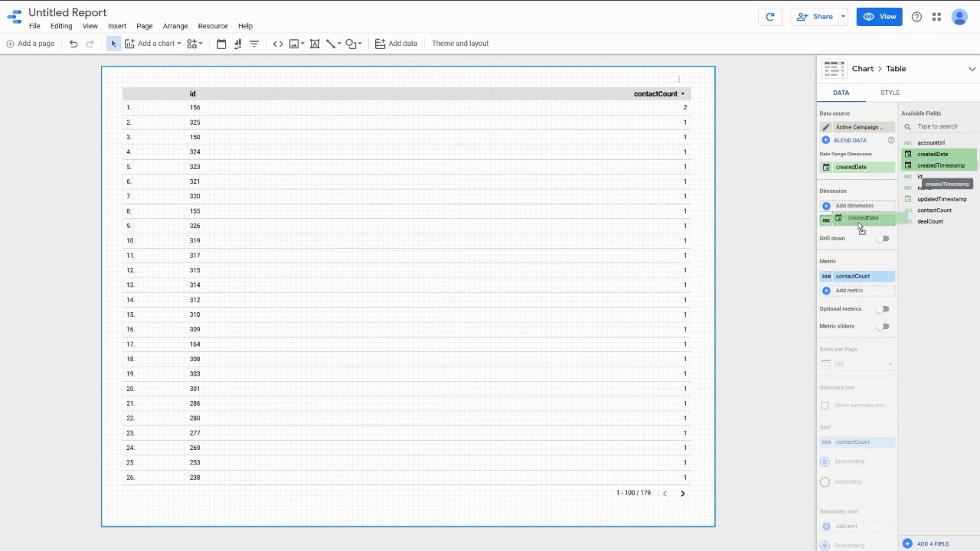Select the accountUrl available field

pos(931,143)
